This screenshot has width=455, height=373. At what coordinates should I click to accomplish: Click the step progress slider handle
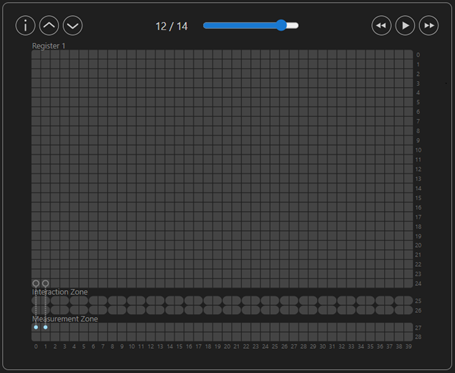coord(281,25)
